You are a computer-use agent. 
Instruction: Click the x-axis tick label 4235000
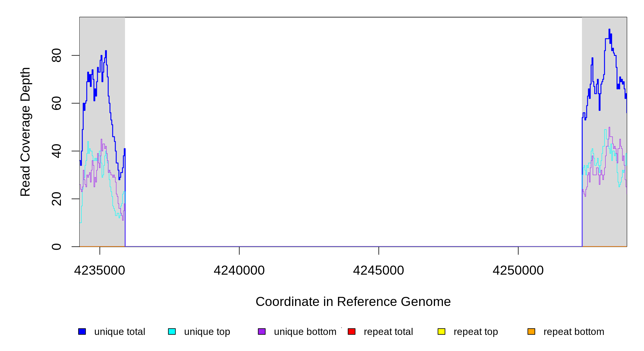pos(100,270)
